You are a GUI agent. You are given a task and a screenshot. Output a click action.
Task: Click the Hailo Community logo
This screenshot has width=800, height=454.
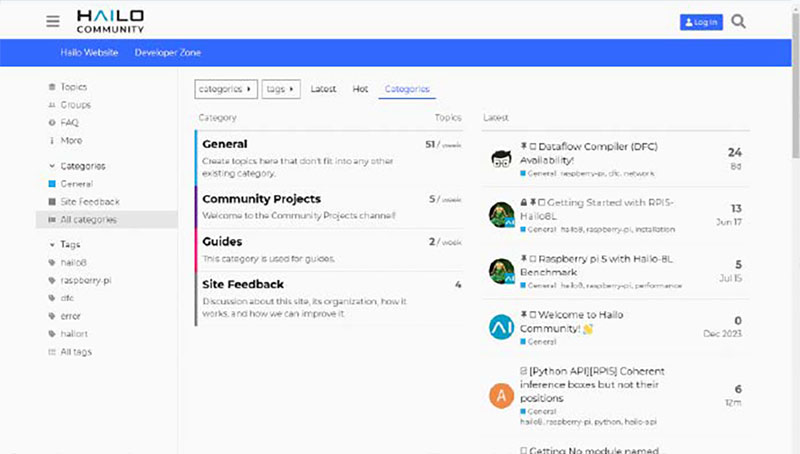tap(110, 21)
